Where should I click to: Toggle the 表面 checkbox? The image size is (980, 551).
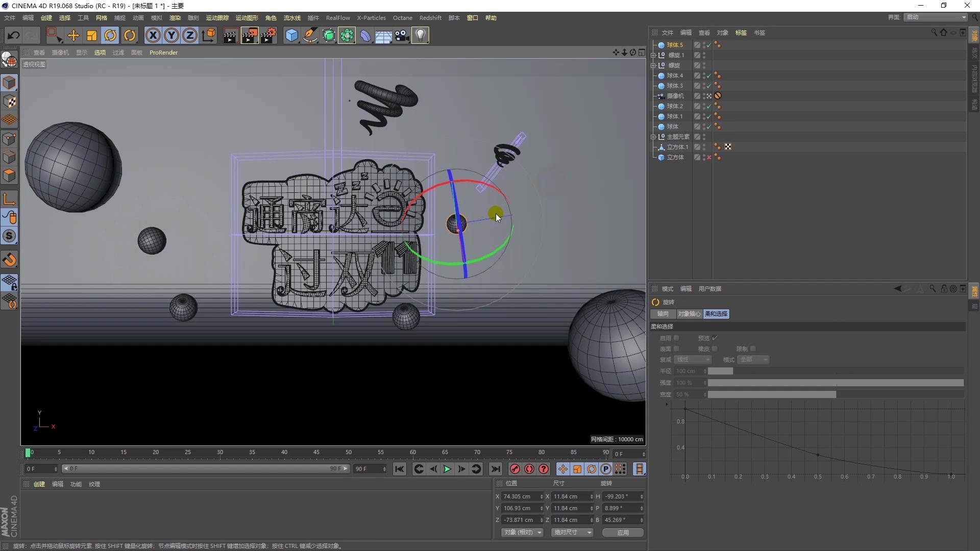(677, 348)
